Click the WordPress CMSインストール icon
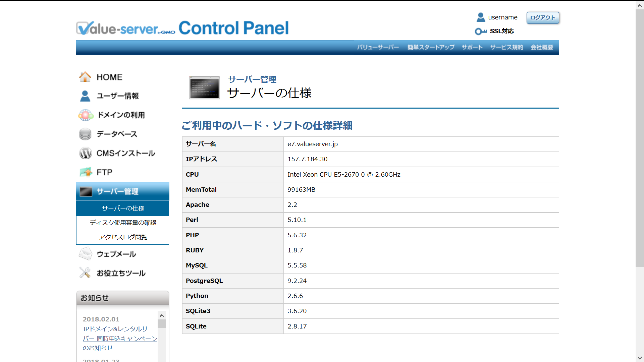 [85, 153]
